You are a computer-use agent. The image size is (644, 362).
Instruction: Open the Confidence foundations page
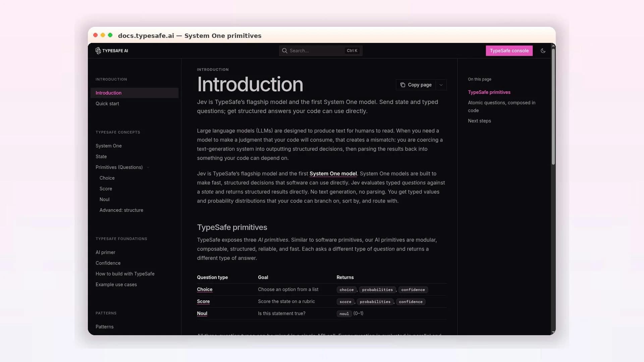click(108, 263)
